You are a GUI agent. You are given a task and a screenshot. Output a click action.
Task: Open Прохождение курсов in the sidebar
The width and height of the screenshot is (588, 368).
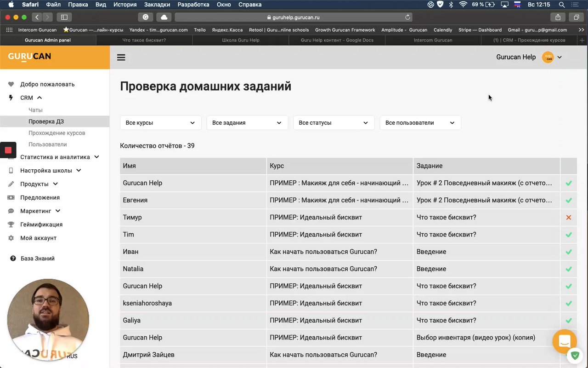coord(57,133)
